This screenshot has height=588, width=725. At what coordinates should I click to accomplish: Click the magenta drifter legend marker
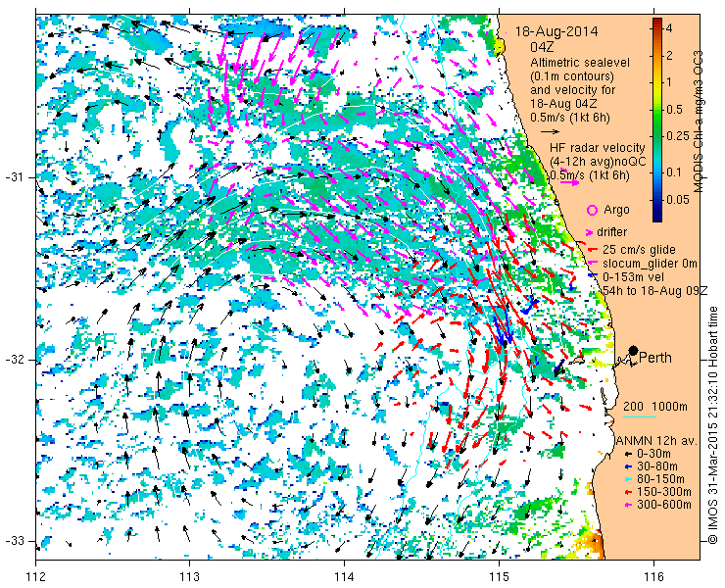click(589, 232)
